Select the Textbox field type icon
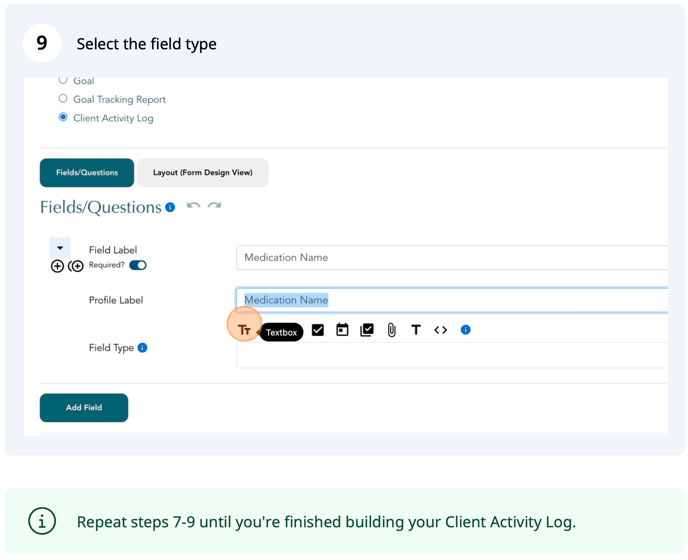The width and height of the screenshot is (688, 560). [x=244, y=330]
